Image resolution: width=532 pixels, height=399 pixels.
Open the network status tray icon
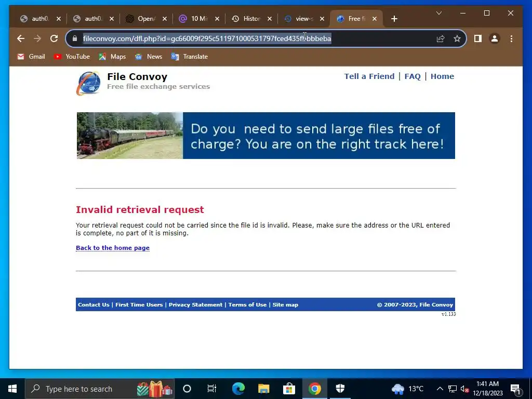coord(453,389)
